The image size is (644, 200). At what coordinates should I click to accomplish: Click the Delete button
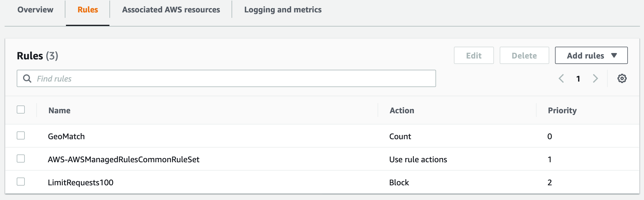point(524,55)
